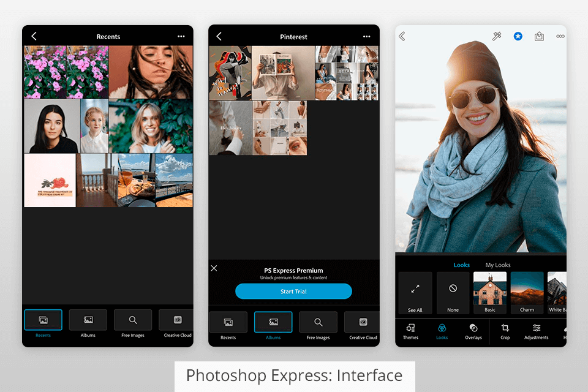588x392 pixels.
Task: Open the Crop tool
Action: click(x=505, y=331)
